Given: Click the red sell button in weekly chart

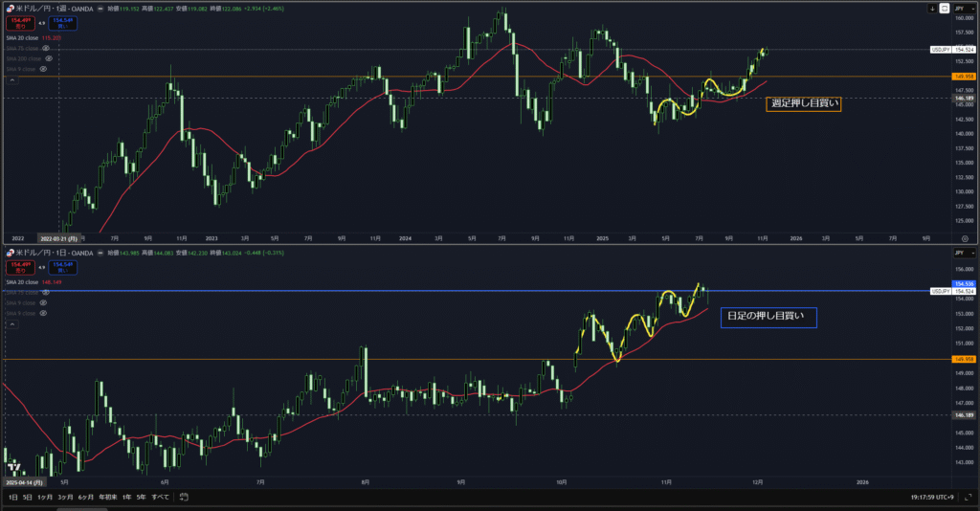Looking at the screenshot, I should [18, 22].
